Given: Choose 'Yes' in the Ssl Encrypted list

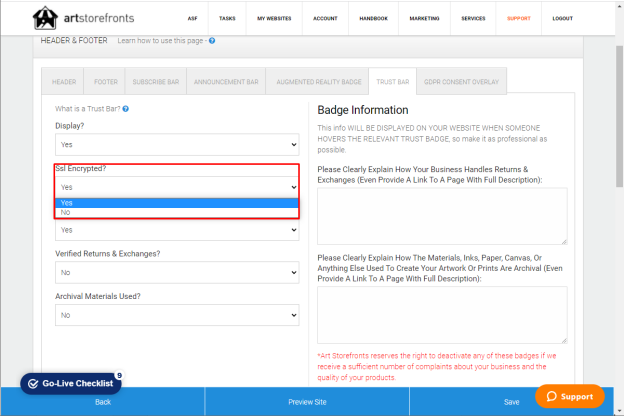Looking at the screenshot, I should click(177, 203).
